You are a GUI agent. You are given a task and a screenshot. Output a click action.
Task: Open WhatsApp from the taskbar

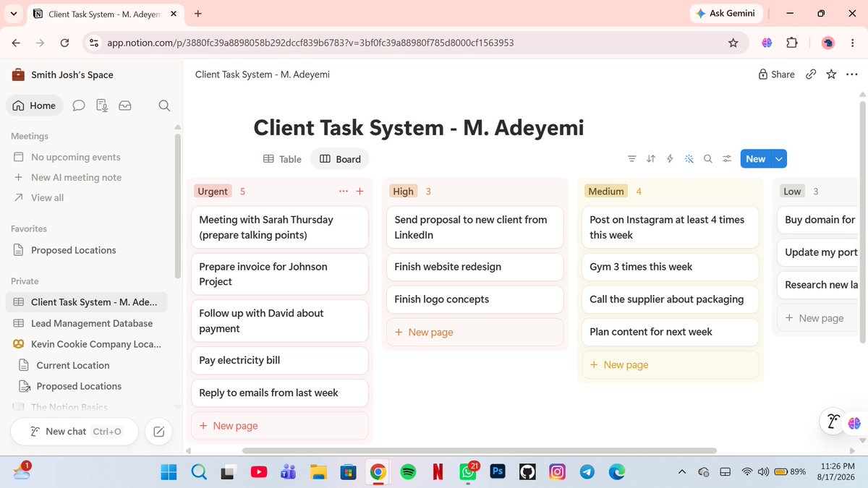[468, 472]
